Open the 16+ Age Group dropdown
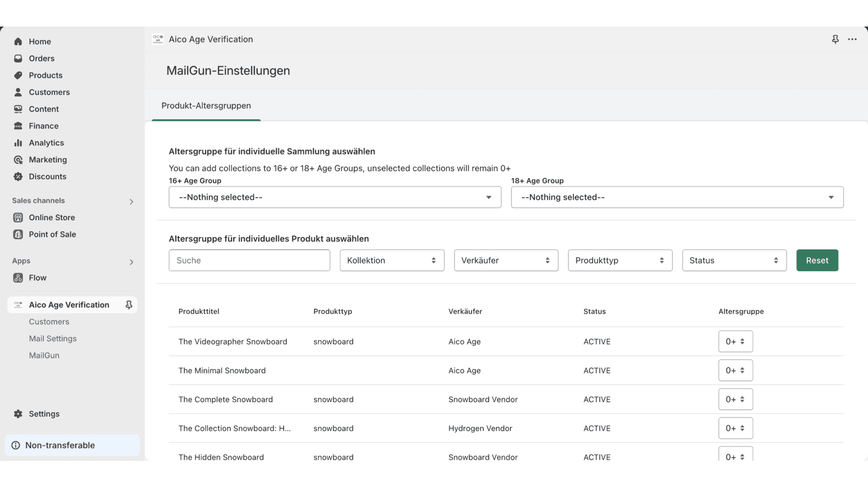This screenshot has height=488, width=868. pyautogui.click(x=335, y=197)
